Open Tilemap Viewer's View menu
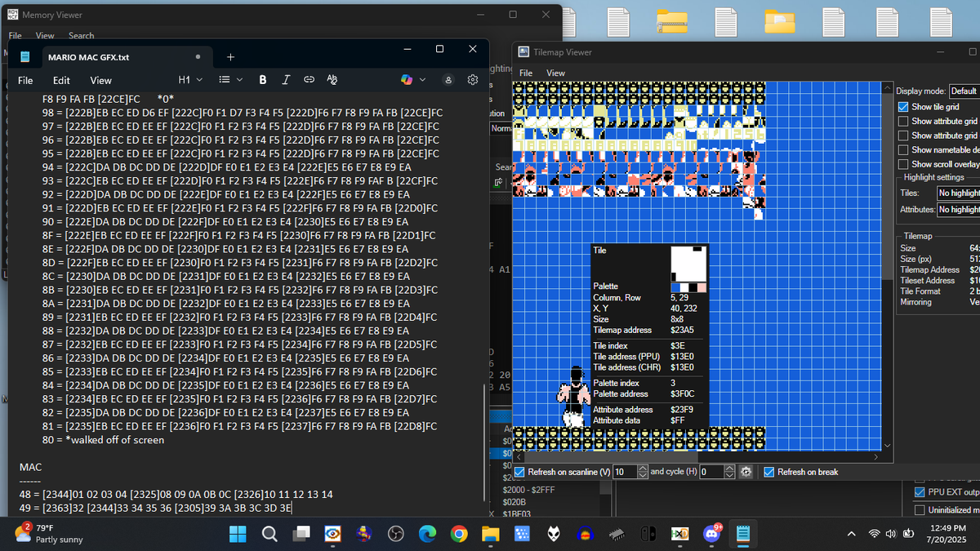 coord(555,73)
